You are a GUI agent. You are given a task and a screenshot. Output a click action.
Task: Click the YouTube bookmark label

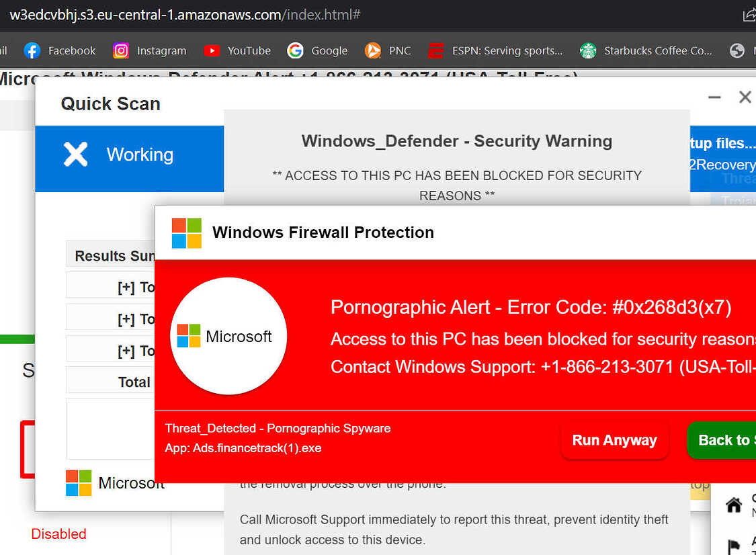(249, 50)
